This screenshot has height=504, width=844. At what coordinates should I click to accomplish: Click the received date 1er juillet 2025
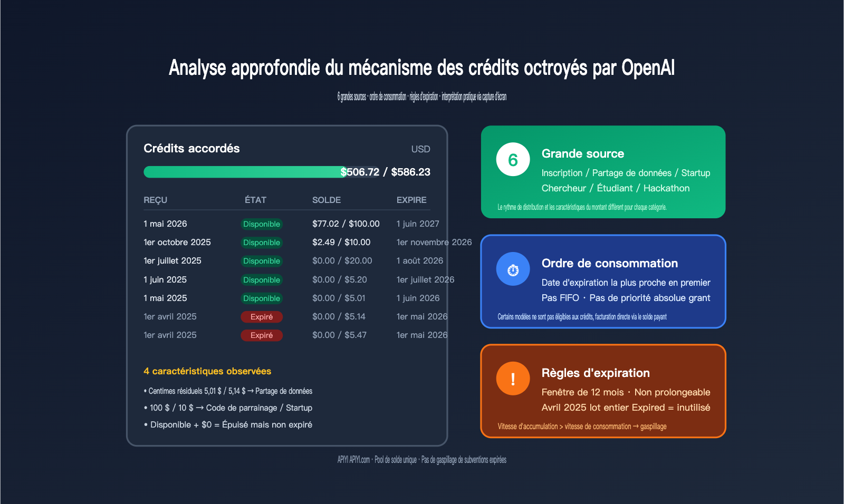click(172, 260)
